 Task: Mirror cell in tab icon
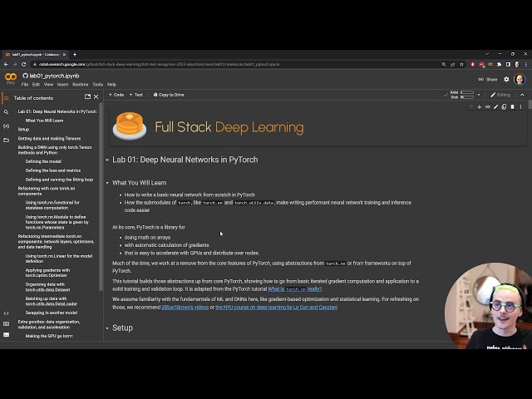coord(505,107)
